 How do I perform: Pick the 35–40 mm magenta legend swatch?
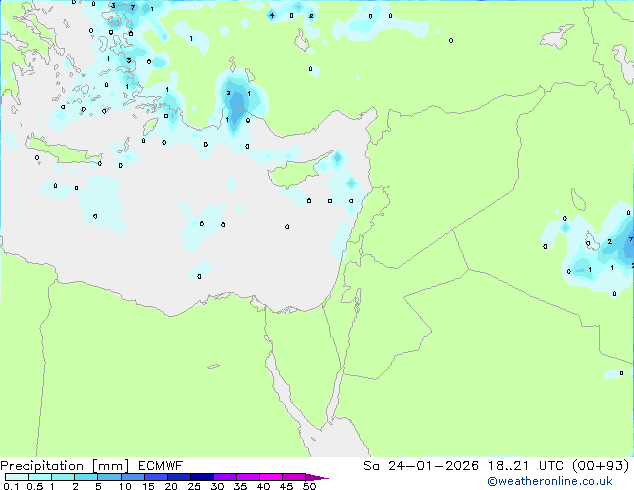click(248, 477)
